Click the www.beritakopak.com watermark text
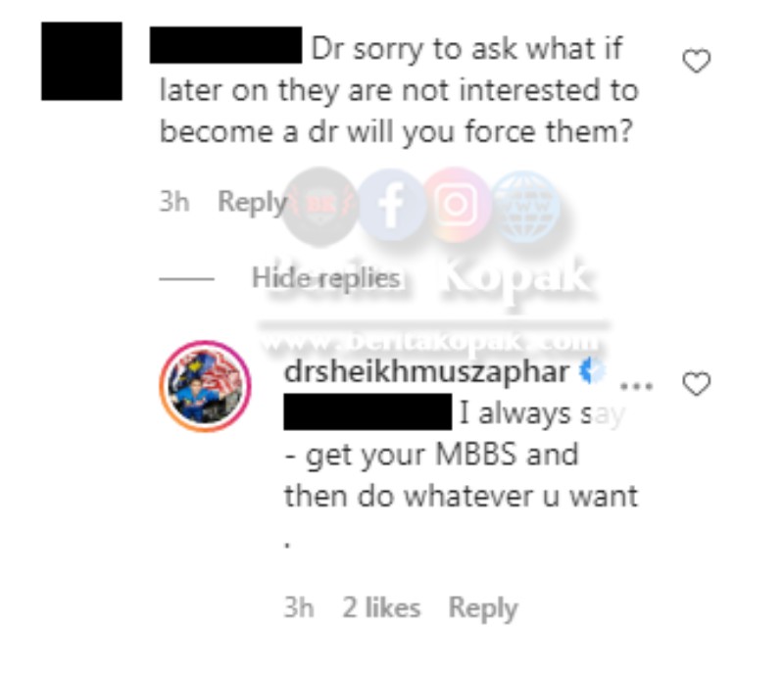The image size is (784, 676). tap(431, 342)
